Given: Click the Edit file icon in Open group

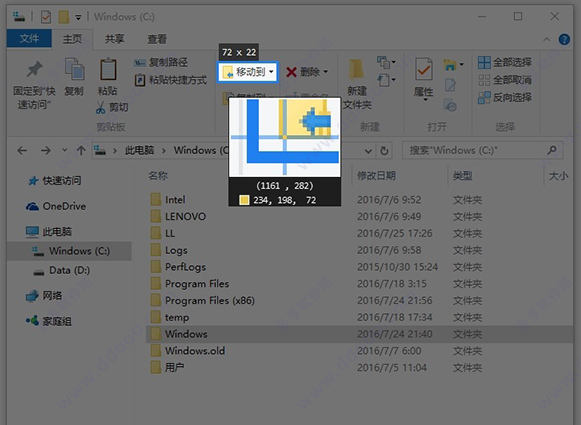Looking at the screenshot, I should (x=450, y=85).
